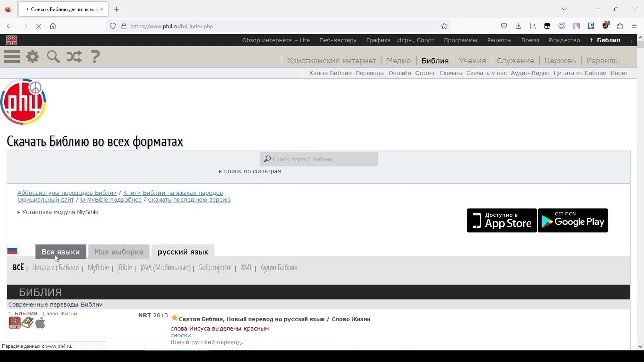This screenshot has height=362, width=644.
Task: Click the site info shield icon in the address bar
Action: click(113, 26)
